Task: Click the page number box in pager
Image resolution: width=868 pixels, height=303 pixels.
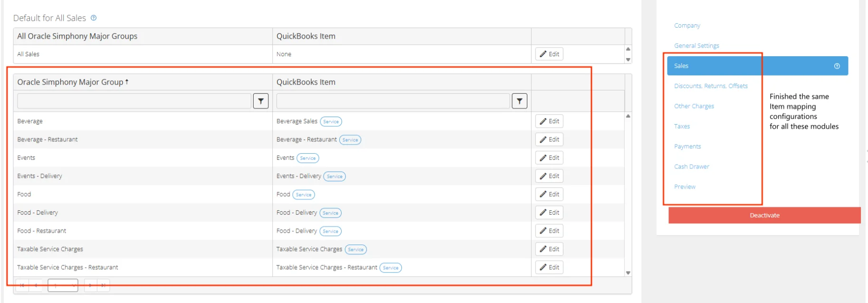Action: click(63, 285)
